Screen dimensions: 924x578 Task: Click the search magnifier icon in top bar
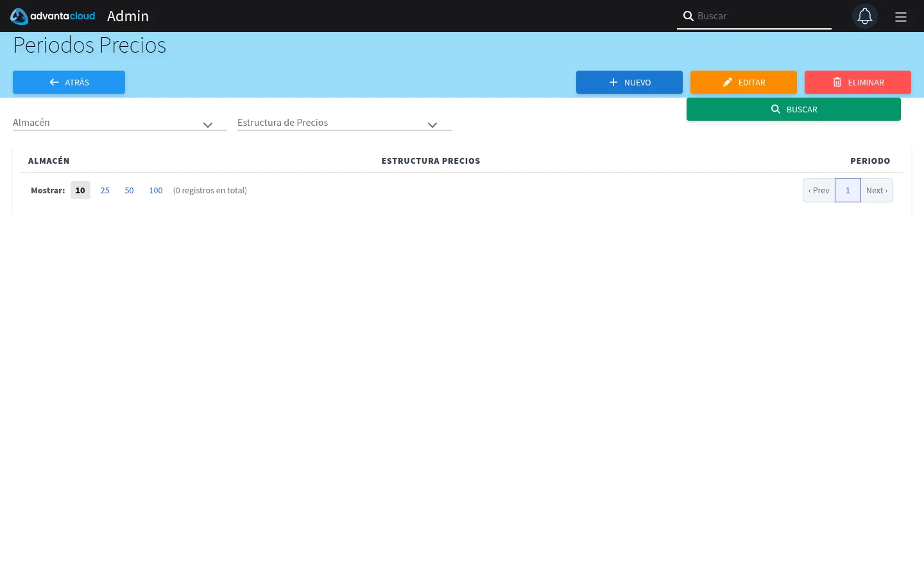click(x=688, y=16)
